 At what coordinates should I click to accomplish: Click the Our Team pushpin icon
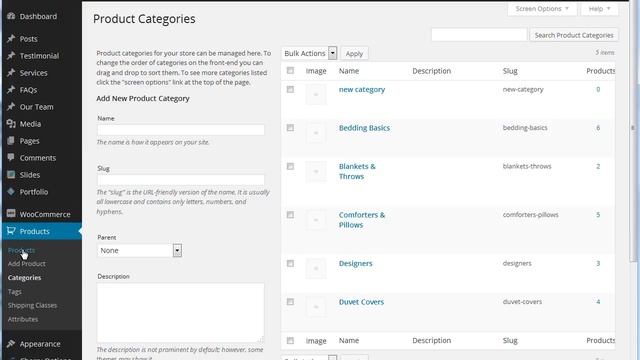click(x=11, y=107)
